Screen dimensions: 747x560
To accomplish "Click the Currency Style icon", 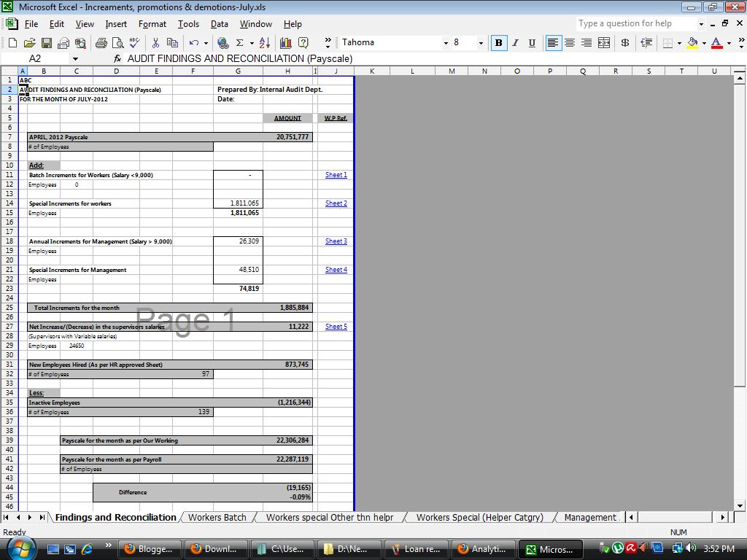I will point(625,43).
